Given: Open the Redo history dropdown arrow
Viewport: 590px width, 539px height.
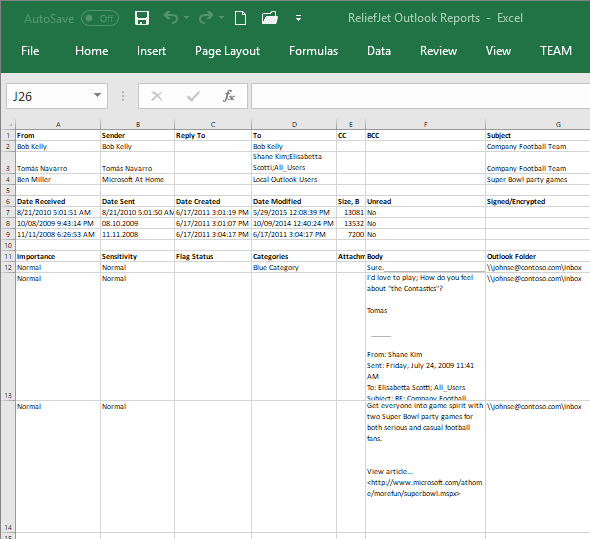Looking at the screenshot, I should point(222,17).
